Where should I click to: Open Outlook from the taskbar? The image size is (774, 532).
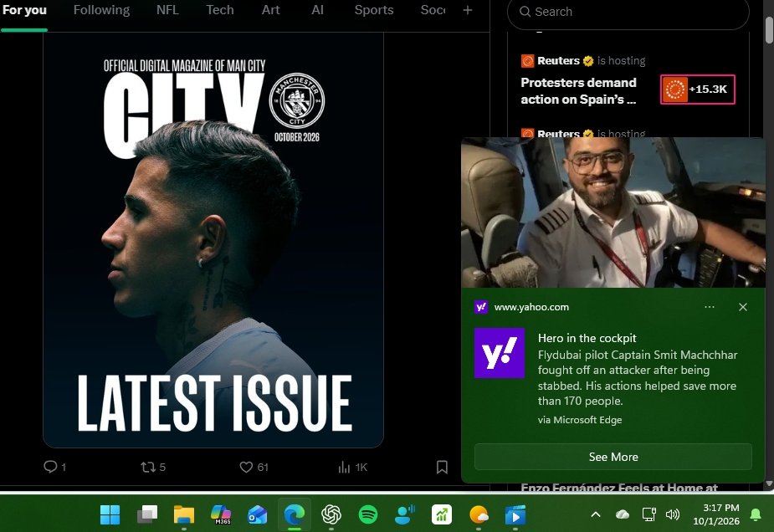257,514
